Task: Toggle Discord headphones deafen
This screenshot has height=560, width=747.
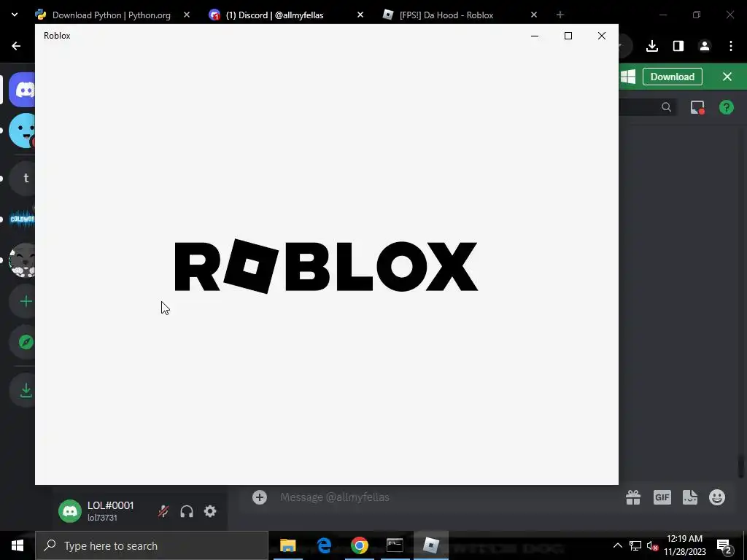Action: tap(187, 511)
